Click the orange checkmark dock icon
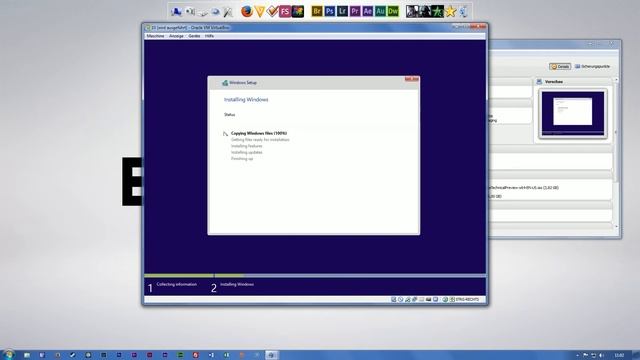This screenshot has height=360, width=640. 272,11
